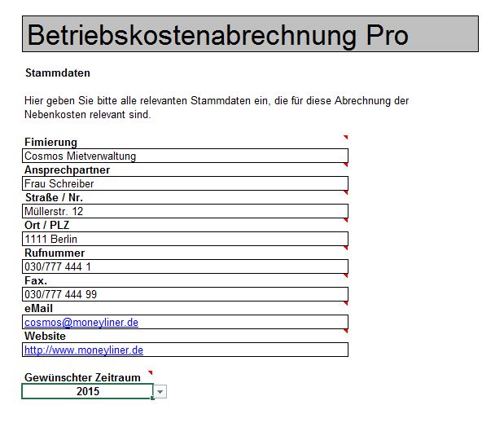Open the cosmos@moneyliner.de email link

[81, 322]
